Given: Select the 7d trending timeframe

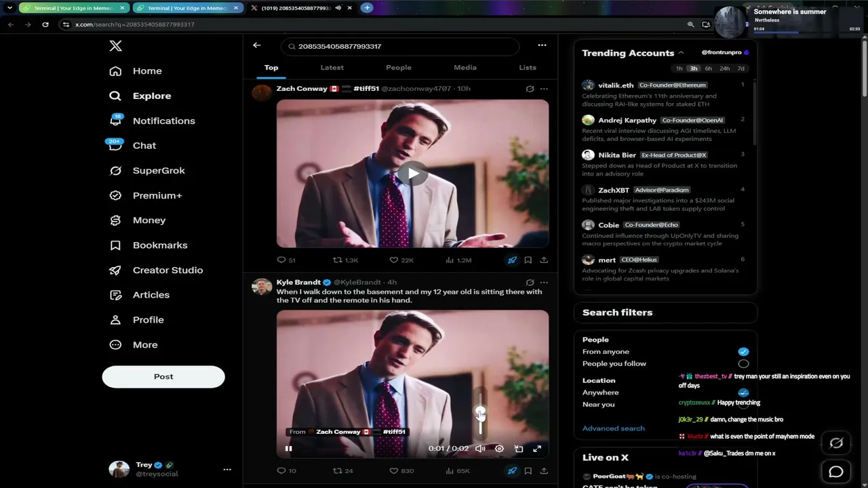Looking at the screenshot, I should pyautogui.click(x=741, y=68).
